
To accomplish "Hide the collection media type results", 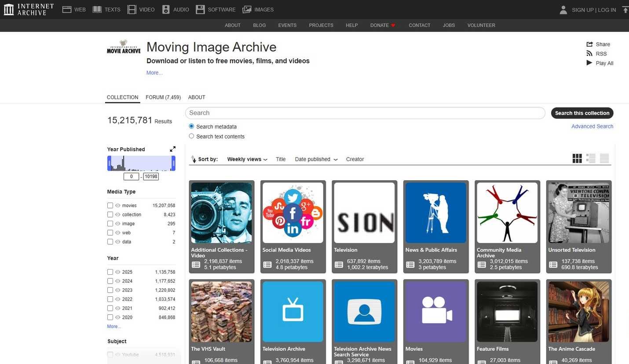I will click(x=118, y=215).
